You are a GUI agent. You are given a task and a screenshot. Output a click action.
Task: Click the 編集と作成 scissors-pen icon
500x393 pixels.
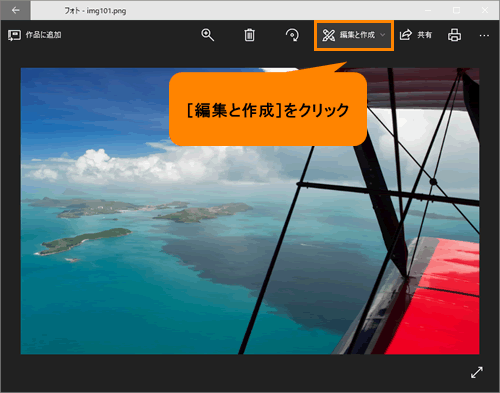click(x=329, y=35)
